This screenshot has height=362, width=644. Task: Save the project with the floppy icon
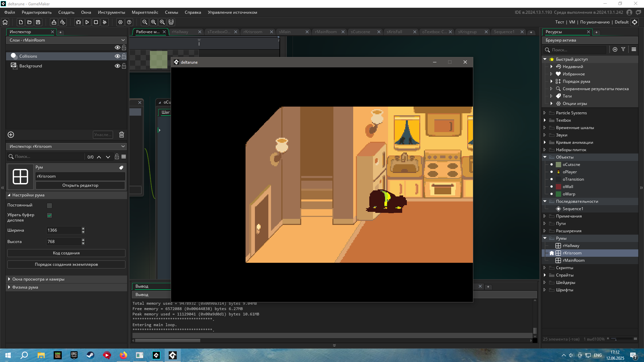(38, 22)
